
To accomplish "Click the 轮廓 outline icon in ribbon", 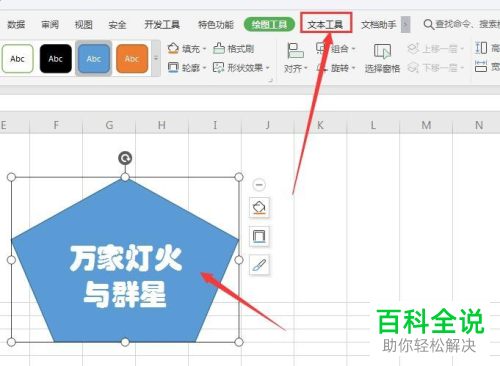I will coord(173,68).
